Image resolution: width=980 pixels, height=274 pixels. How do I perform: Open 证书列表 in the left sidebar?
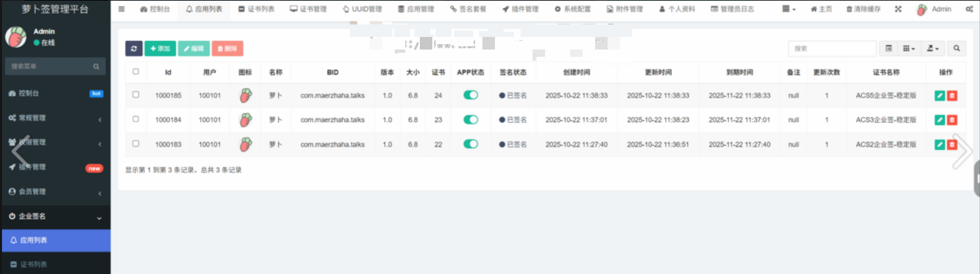55,263
